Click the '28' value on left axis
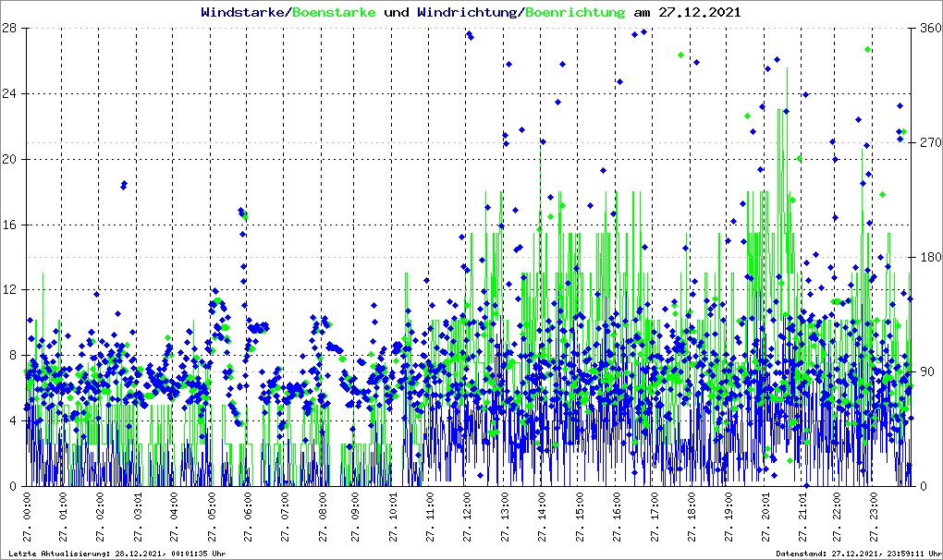The image size is (943, 560). point(12,29)
